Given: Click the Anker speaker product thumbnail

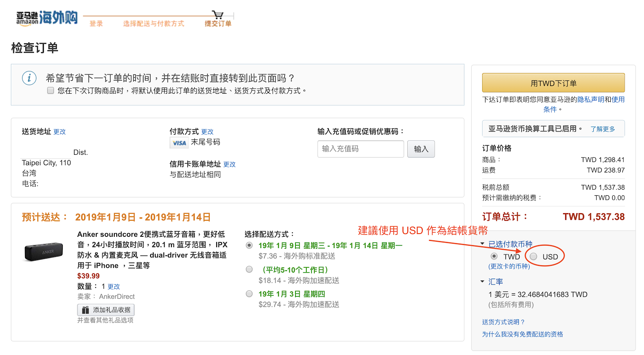Looking at the screenshot, I should [x=44, y=251].
